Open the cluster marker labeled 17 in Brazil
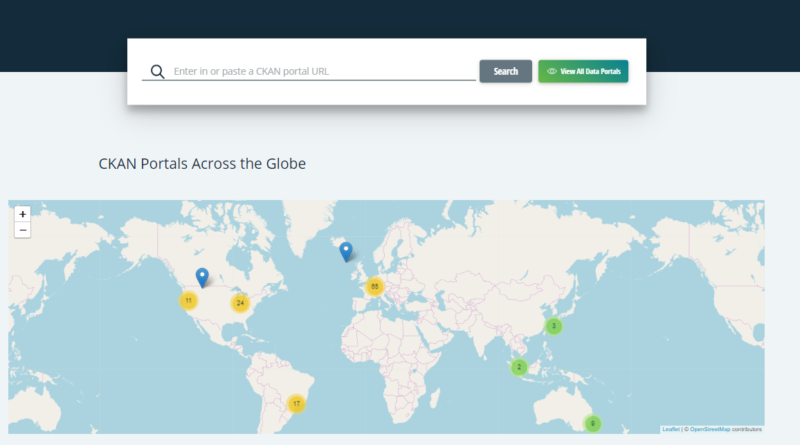Viewport: 800px width, 445px height. (296, 404)
